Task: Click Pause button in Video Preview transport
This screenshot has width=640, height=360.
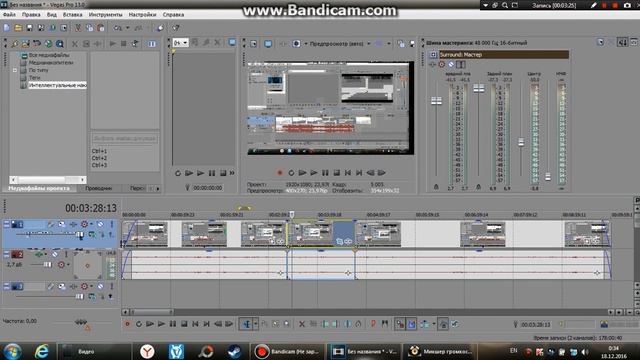Action: click(325, 173)
